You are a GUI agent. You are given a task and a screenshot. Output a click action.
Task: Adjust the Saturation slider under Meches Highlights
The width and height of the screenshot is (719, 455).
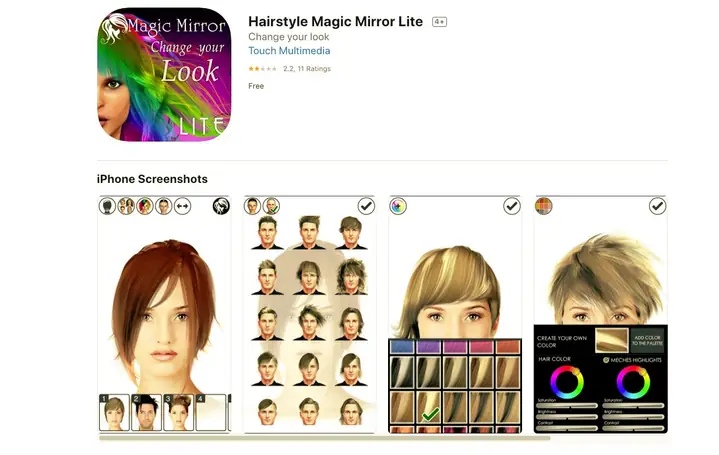pos(633,406)
